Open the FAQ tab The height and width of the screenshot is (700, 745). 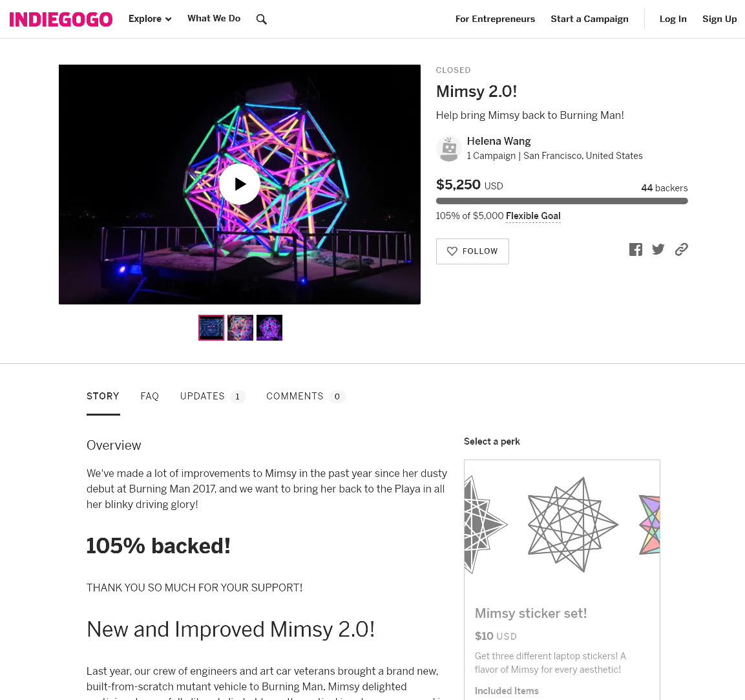point(150,396)
